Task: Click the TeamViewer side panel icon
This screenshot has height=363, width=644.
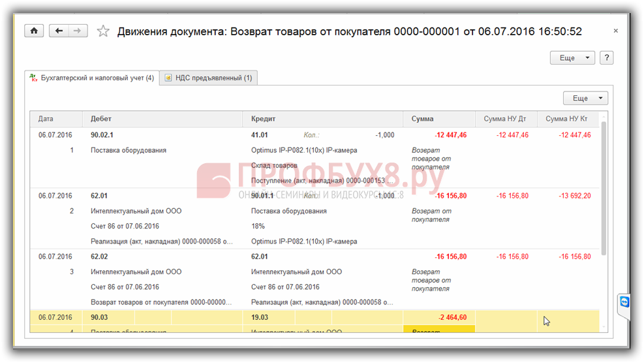Action: tap(624, 303)
